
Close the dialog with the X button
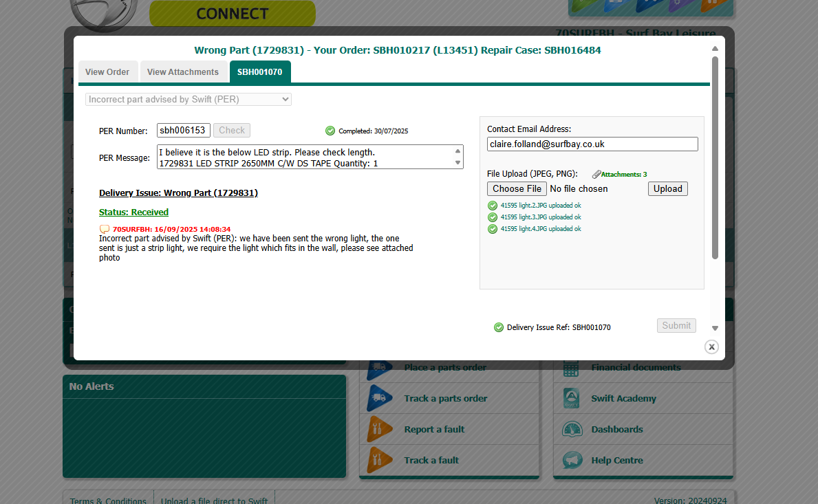tap(711, 347)
